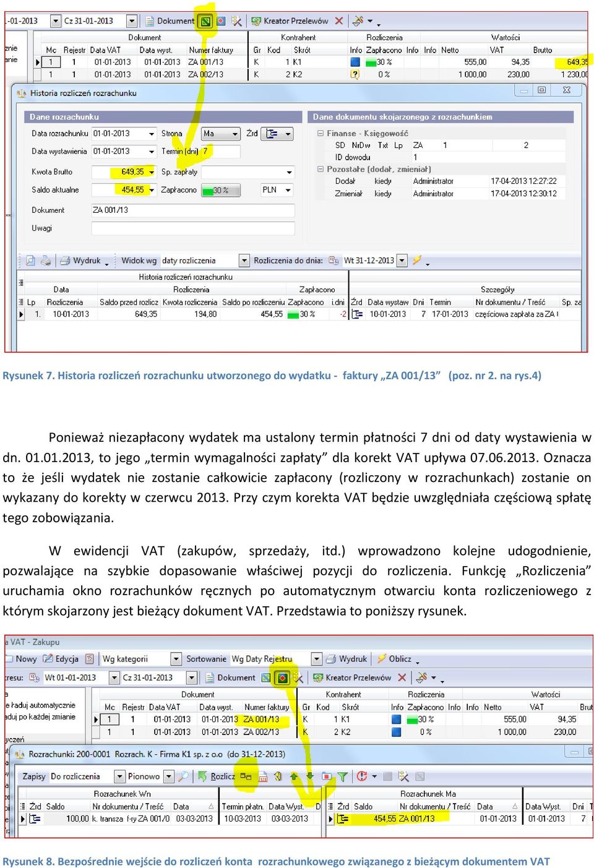Screen dimensions: 594x868
Task: Click Kreator Przelewów in Rysunek 7 toolbar
Action: click(290, 21)
